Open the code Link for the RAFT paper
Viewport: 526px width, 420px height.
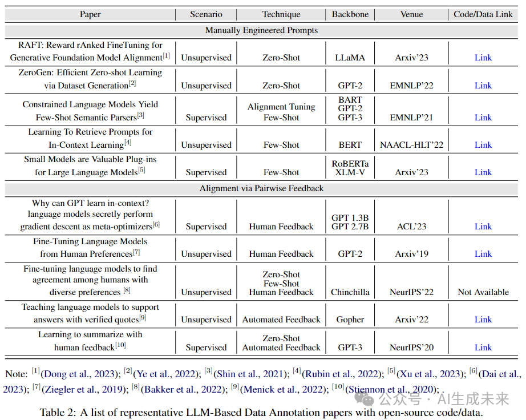click(x=483, y=58)
